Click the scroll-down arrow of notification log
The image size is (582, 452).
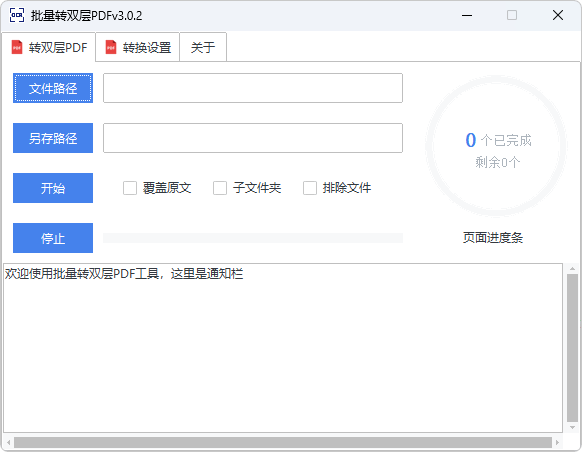572,428
